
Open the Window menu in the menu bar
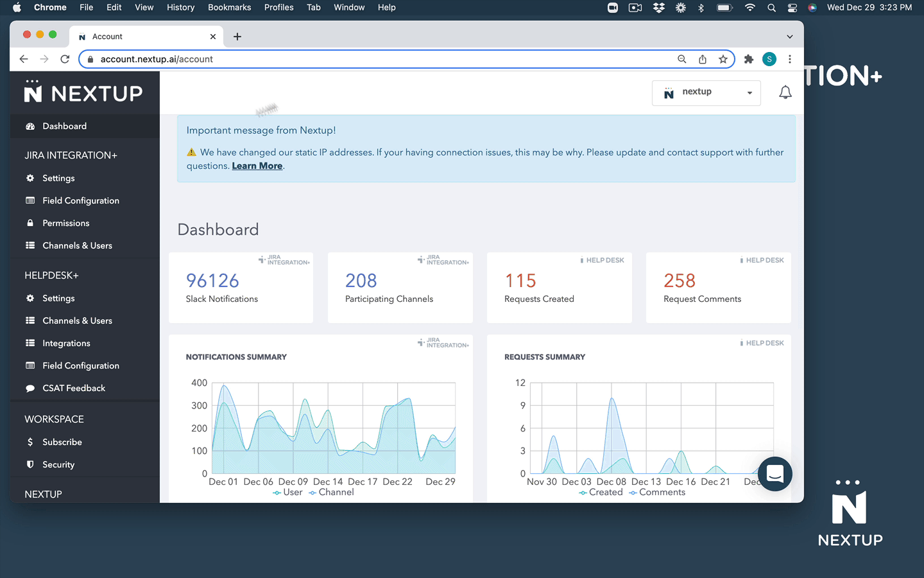click(x=349, y=7)
